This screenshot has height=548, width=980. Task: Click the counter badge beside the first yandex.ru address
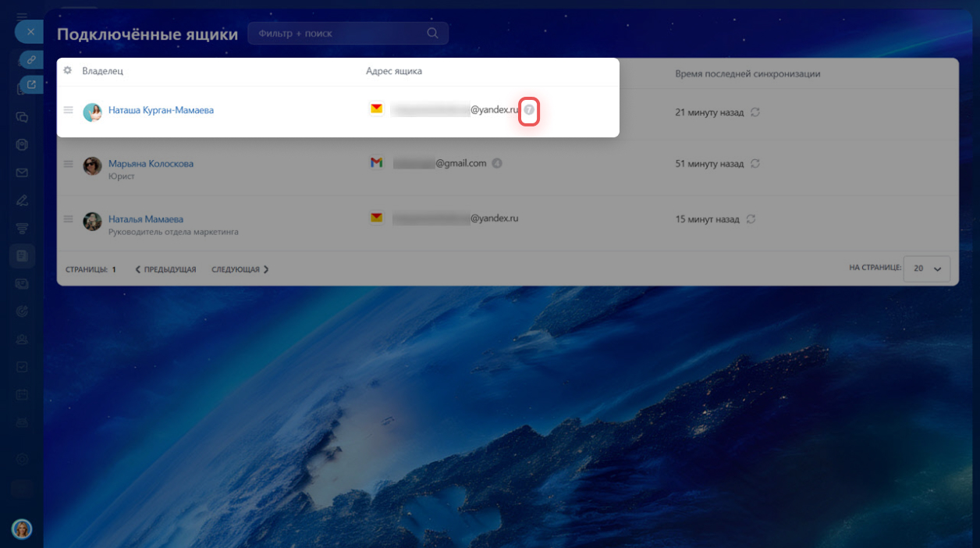point(529,110)
